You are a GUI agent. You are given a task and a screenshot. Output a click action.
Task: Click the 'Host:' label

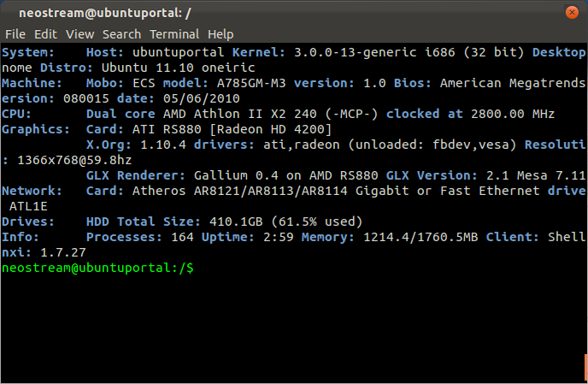[105, 52]
